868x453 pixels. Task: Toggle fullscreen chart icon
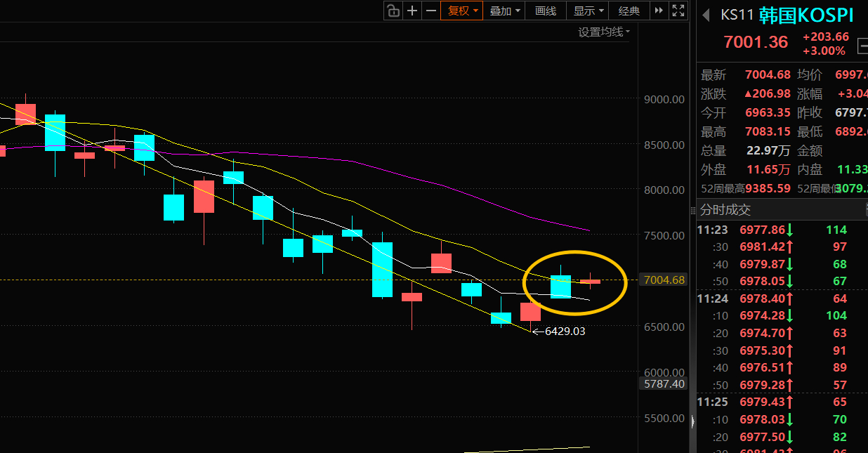click(x=678, y=11)
